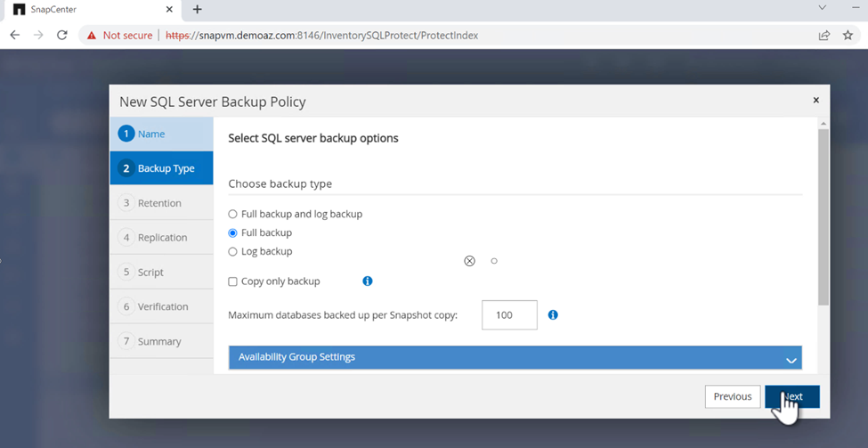Select the Log backup radio button

pyautogui.click(x=233, y=252)
